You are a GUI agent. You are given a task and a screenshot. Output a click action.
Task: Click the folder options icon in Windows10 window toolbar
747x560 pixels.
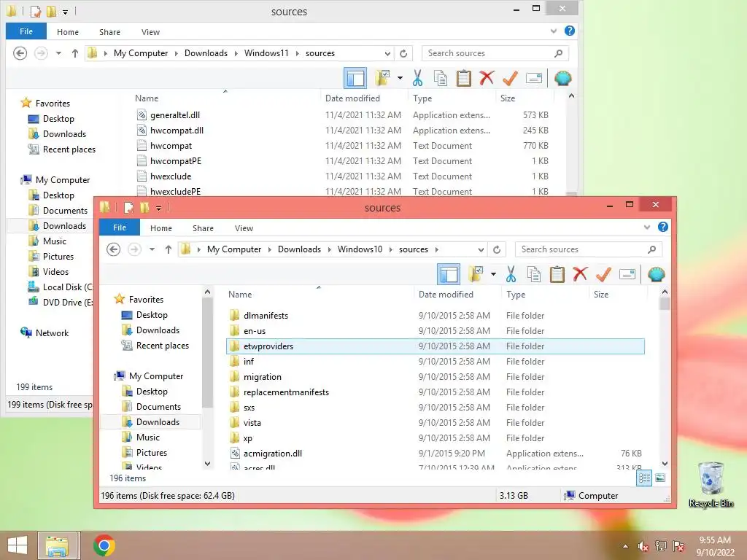(x=476, y=274)
